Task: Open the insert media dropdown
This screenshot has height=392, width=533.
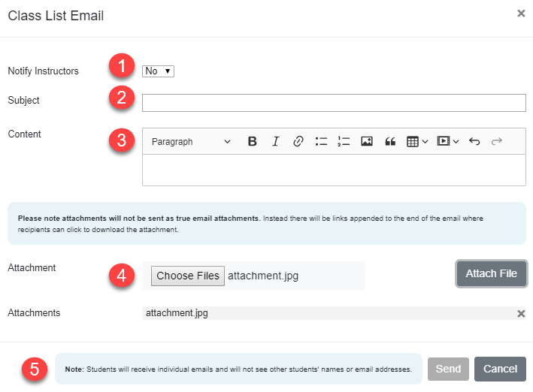Action: coord(448,141)
